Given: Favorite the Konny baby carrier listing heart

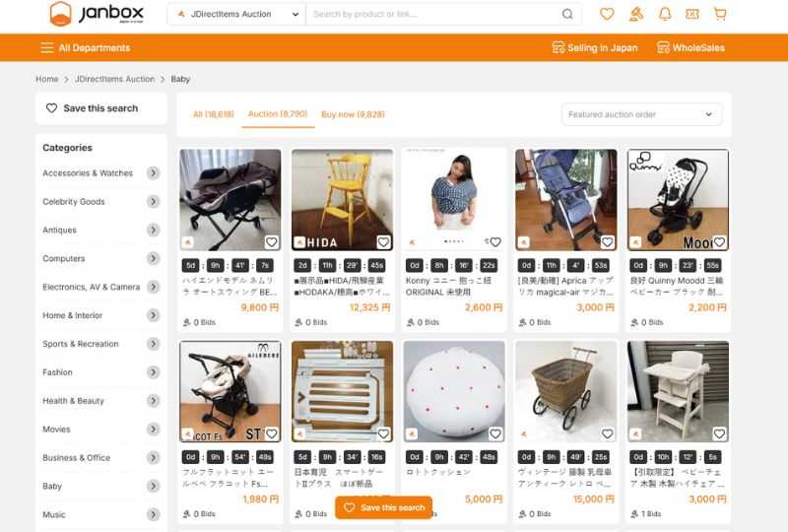Looking at the screenshot, I should click(x=495, y=242).
